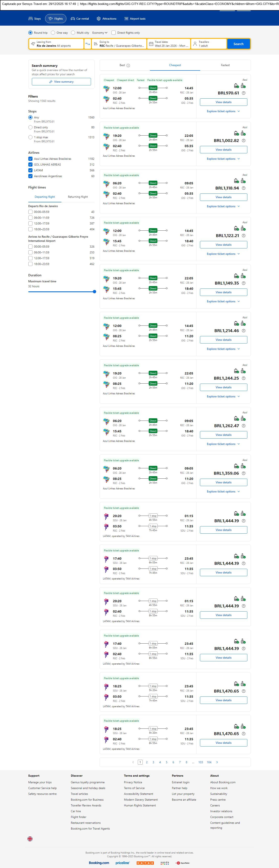
Task: Open the Economy cabin class dropdown
Action: coord(100,33)
